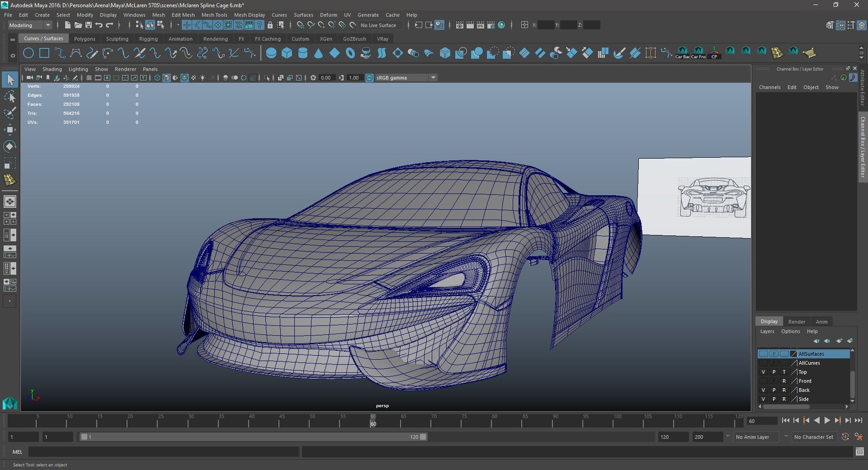
Task: Run the Car Fro shelf script
Action: coord(698,53)
